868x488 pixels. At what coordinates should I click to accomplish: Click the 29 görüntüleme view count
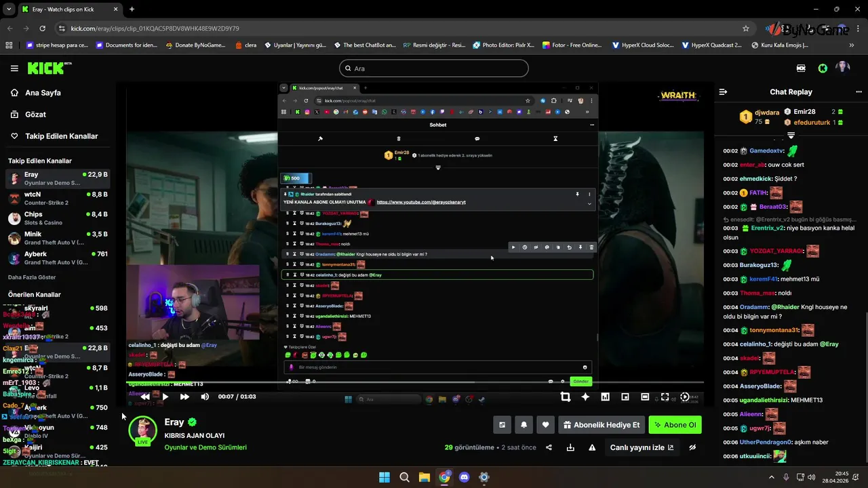pyautogui.click(x=469, y=447)
